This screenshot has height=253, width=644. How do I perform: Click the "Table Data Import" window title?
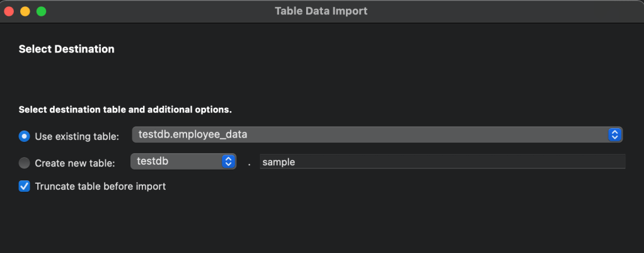click(x=321, y=11)
